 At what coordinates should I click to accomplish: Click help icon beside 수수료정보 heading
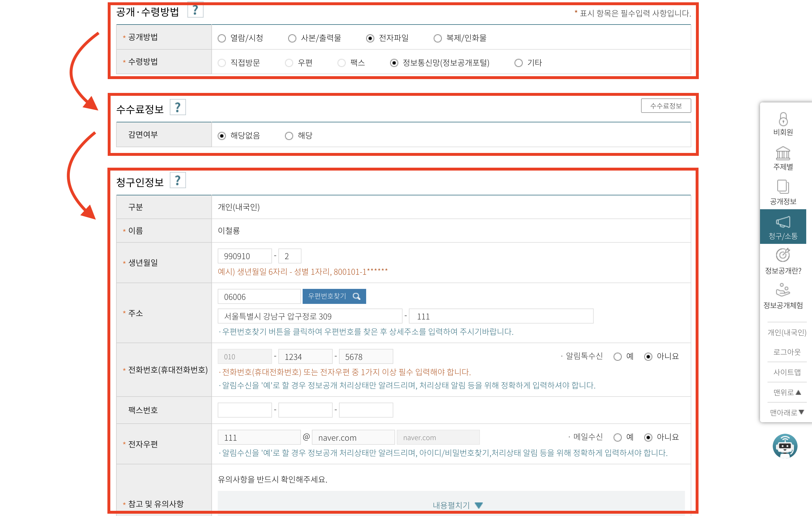point(178,108)
